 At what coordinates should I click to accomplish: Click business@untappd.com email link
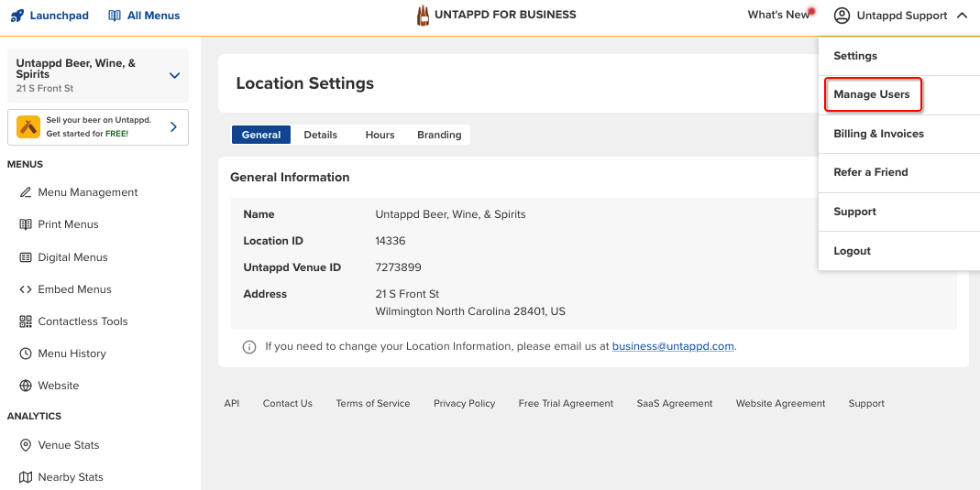673,346
